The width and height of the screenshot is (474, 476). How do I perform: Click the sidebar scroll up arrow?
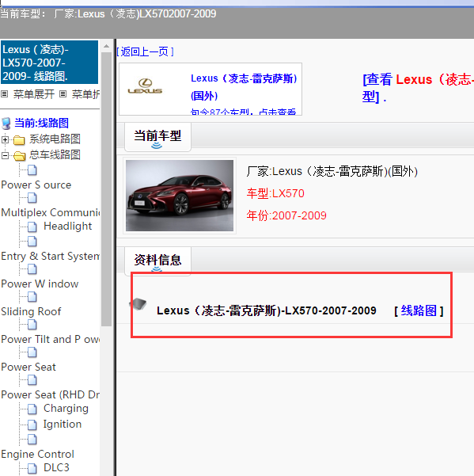click(106, 46)
